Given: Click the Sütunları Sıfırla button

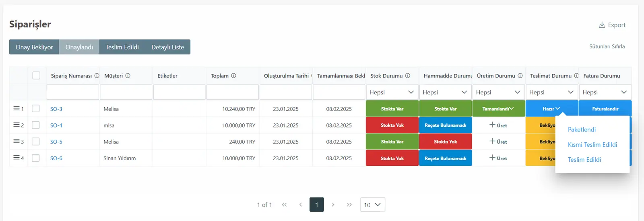Looking at the screenshot, I should click(x=607, y=46).
